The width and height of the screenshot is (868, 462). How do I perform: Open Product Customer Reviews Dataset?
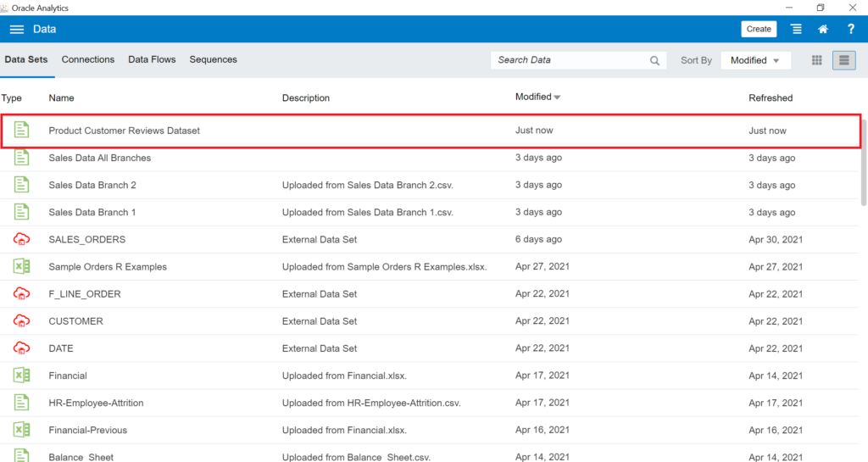coord(124,131)
